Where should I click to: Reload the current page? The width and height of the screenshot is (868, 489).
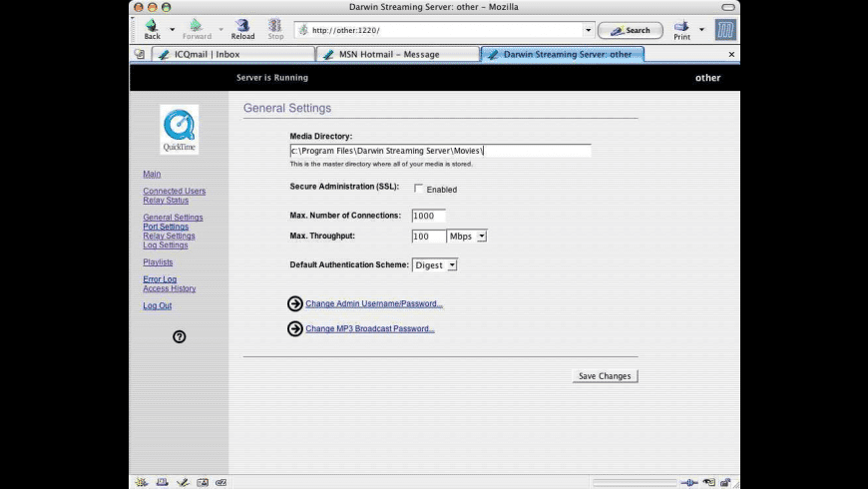pos(242,29)
